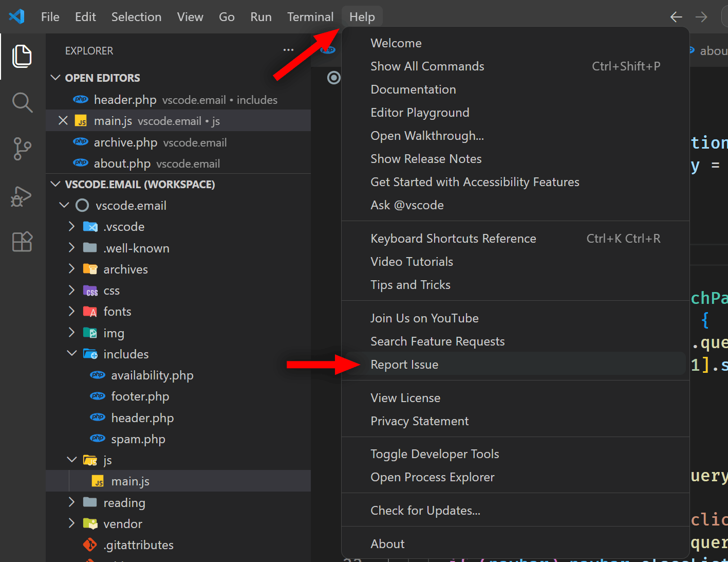Open the Source Control icon in the sidebar
The width and height of the screenshot is (728, 562).
click(22, 149)
